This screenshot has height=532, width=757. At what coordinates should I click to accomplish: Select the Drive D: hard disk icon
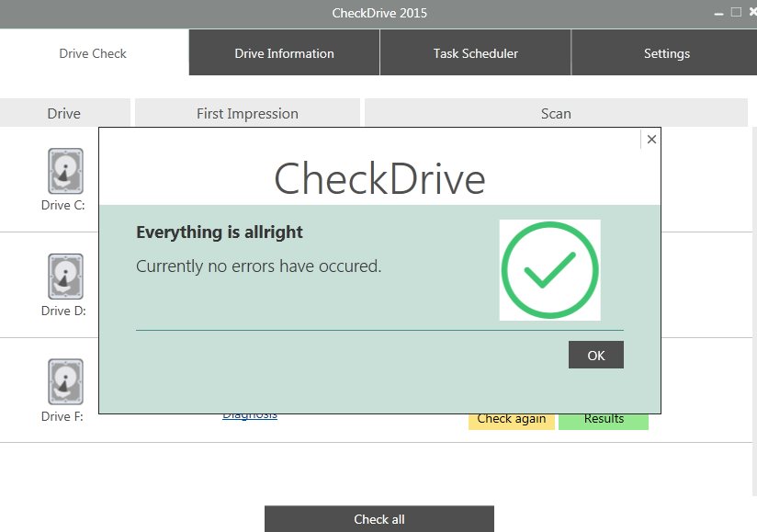(x=65, y=277)
